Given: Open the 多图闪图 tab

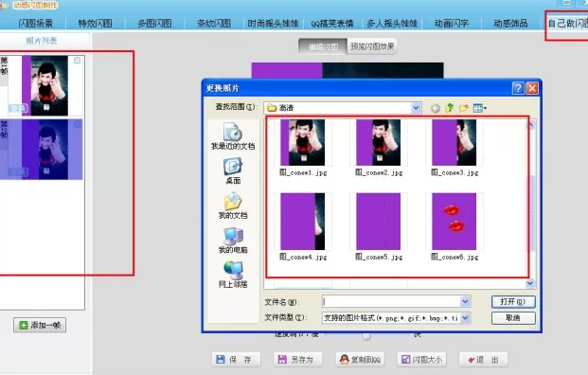Looking at the screenshot, I should (154, 24).
